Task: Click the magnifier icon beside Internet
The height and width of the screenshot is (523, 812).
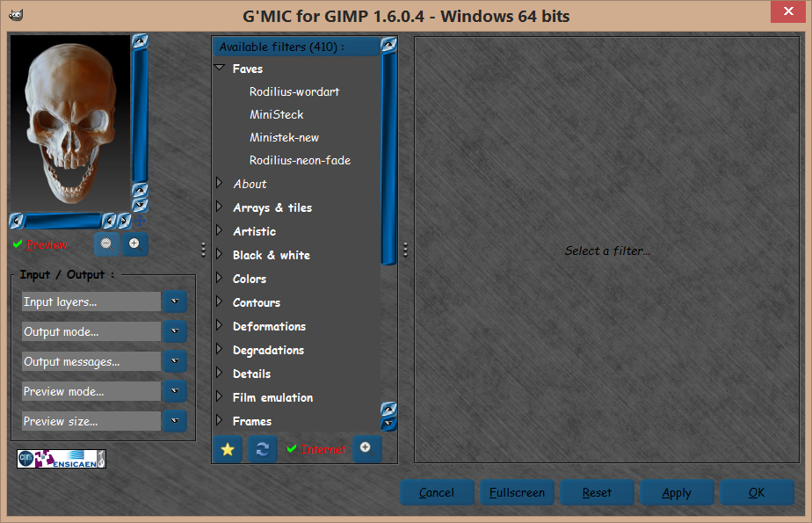Action: pos(366,448)
